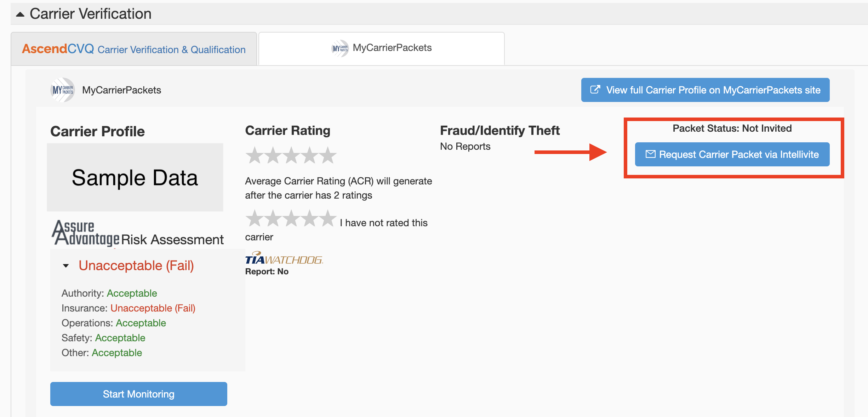Click the Unacceptable (Fail) heading text
The height and width of the screenshot is (417, 868).
coord(136,265)
